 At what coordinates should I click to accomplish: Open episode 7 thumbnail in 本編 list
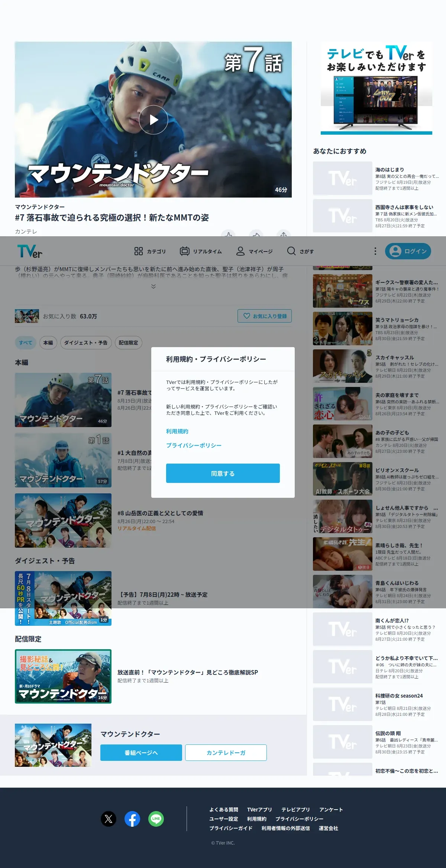[63, 400]
